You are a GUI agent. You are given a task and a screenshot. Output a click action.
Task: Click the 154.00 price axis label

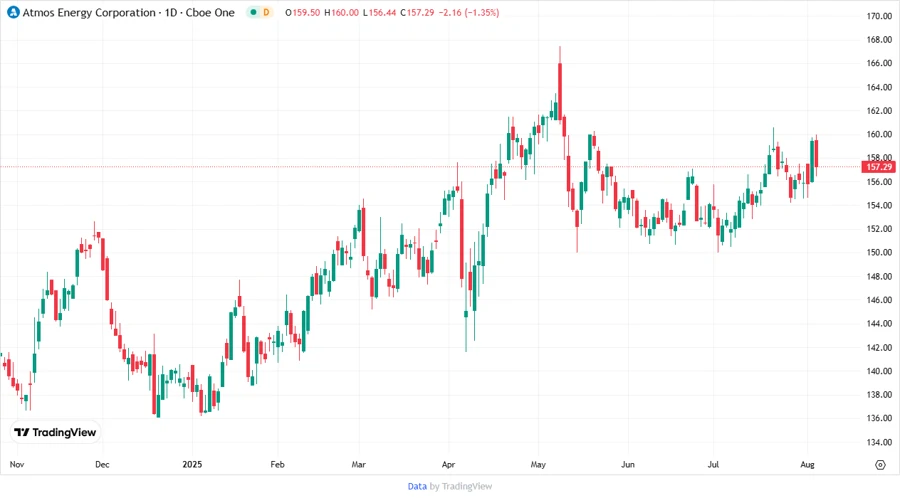point(879,205)
